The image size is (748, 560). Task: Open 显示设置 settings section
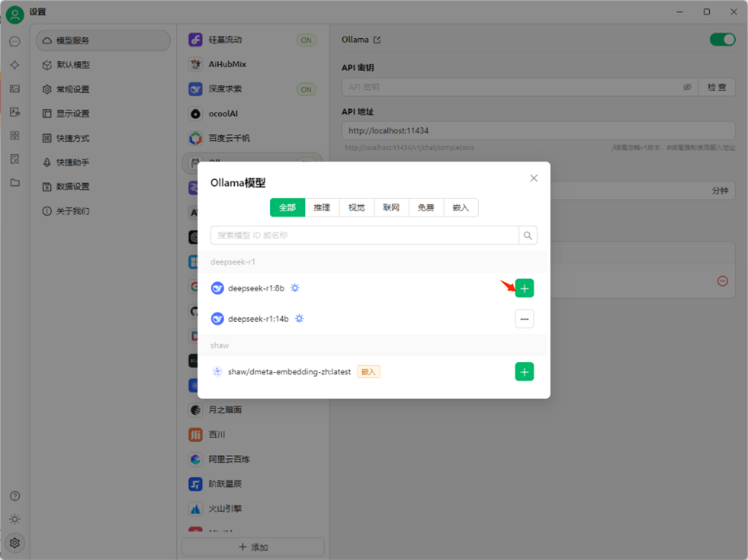point(103,113)
